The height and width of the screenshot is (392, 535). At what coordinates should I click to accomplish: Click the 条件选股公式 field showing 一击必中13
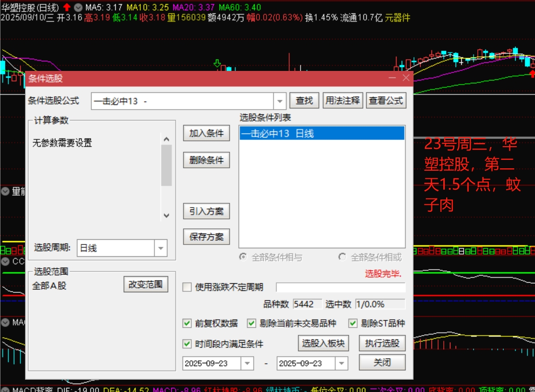click(x=182, y=101)
